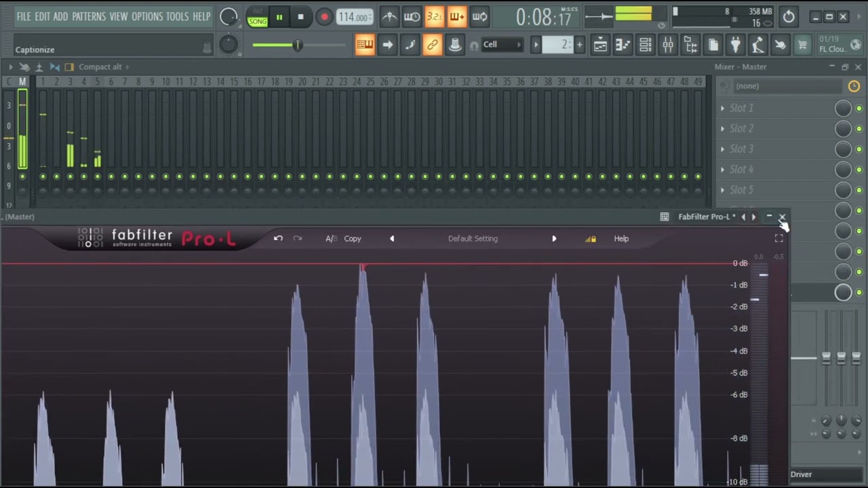Screen dimensions: 868x488
Task: Click the 0:08:17 time display
Action: (544, 18)
